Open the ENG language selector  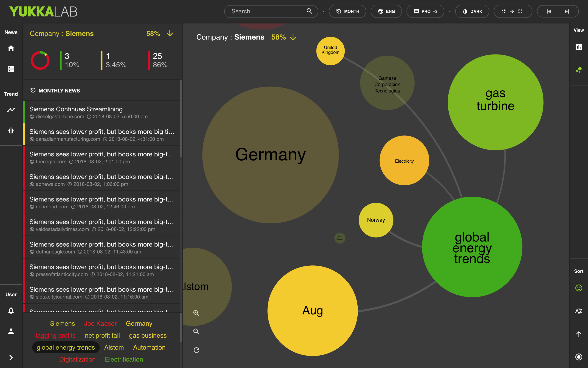pyautogui.click(x=386, y=11)
